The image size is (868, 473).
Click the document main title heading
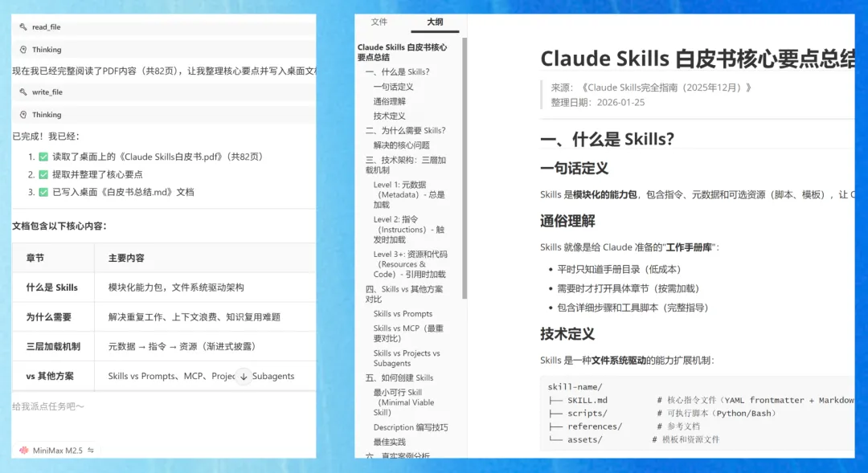(x=698, y=59)
